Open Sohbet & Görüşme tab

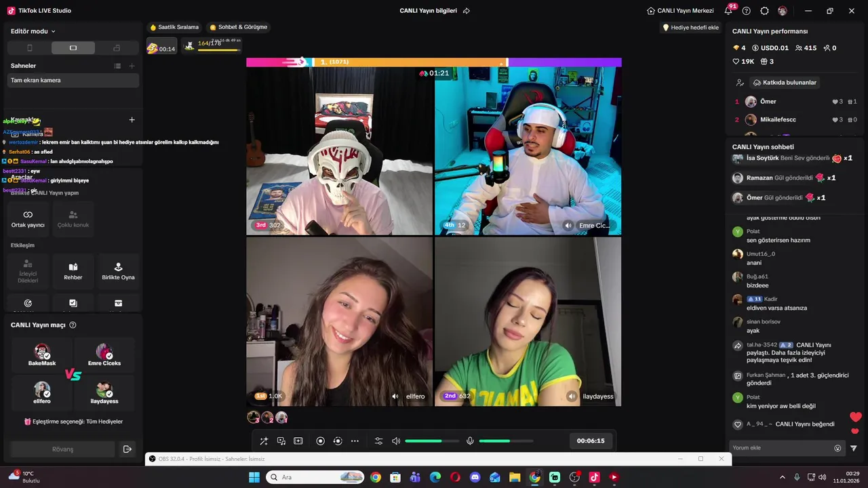pyautogui.click(x=239, y=27)
